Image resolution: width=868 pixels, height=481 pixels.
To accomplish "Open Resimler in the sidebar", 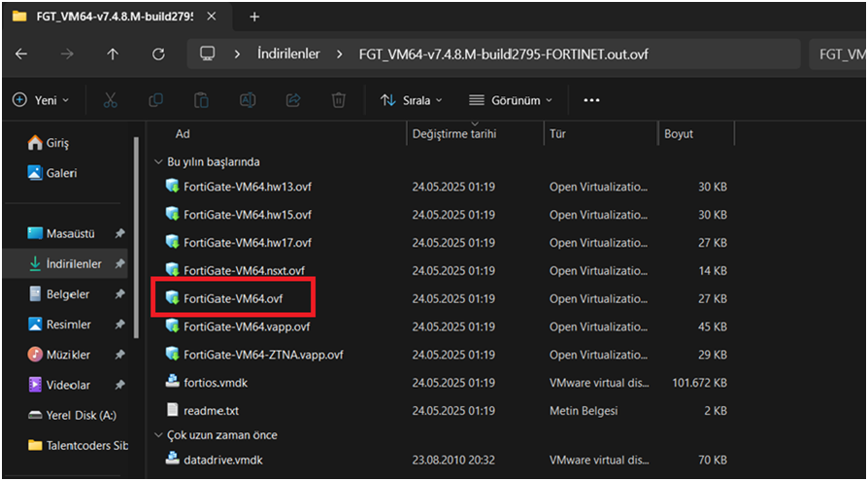I will pos(60,325).
